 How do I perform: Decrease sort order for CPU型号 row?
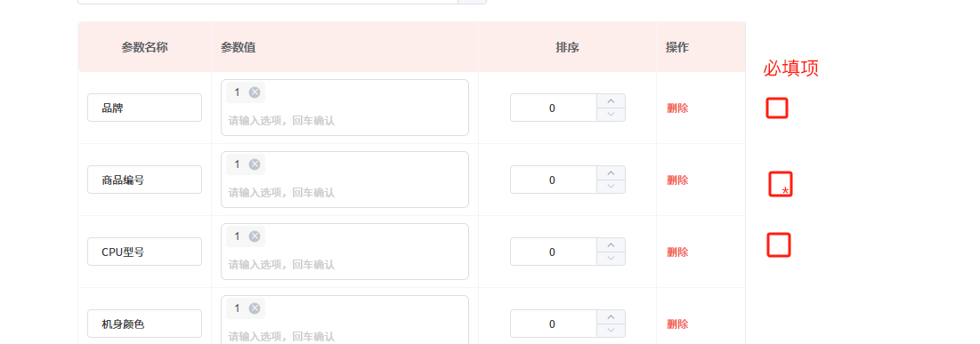pyautogui.click(x=611, y=259)
